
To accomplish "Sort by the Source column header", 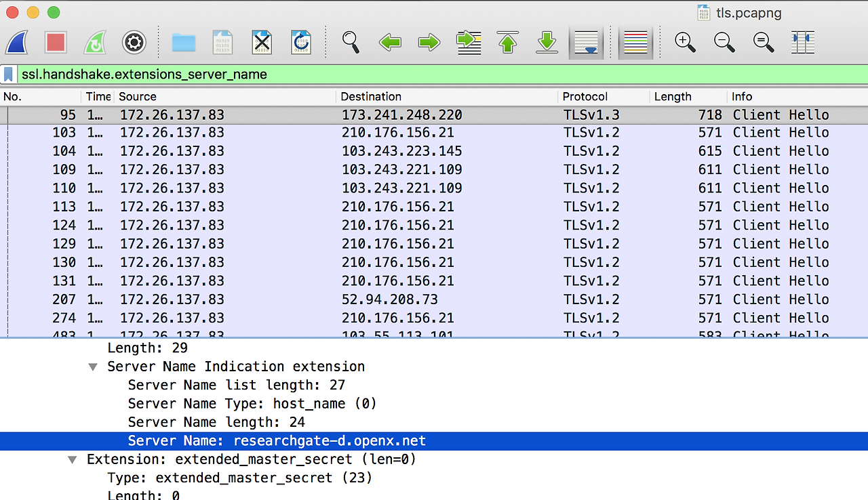I will click(x=225, y=97).
